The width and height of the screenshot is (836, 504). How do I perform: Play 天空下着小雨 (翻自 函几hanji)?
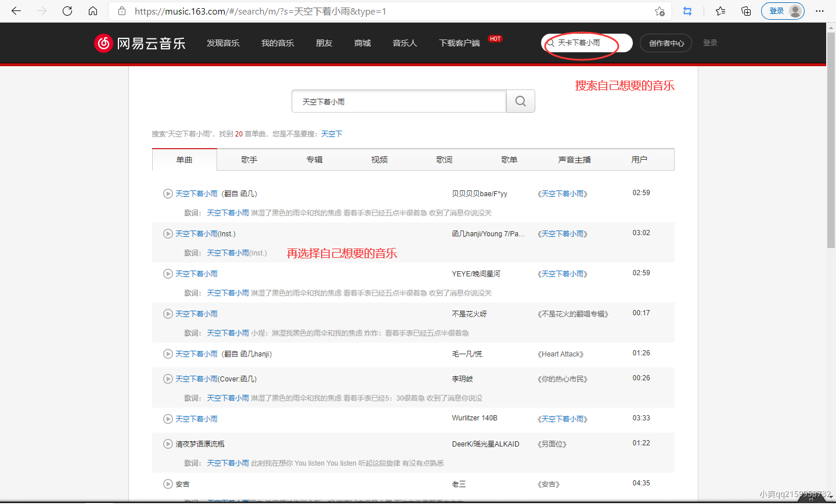tap(168, 354)
